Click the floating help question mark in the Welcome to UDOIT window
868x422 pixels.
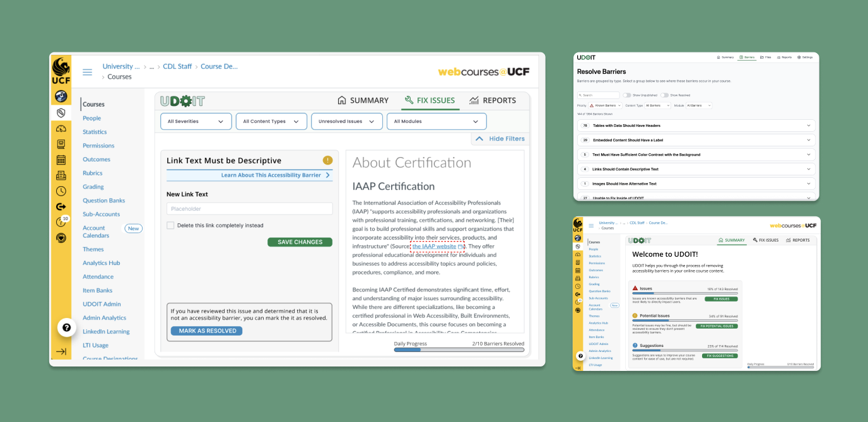(580, 356)
